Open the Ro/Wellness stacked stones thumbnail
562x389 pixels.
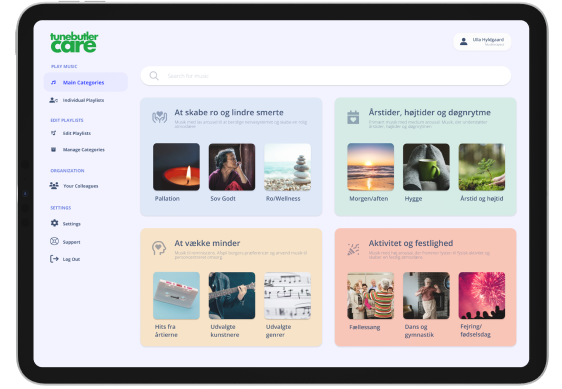coord(287,167)
